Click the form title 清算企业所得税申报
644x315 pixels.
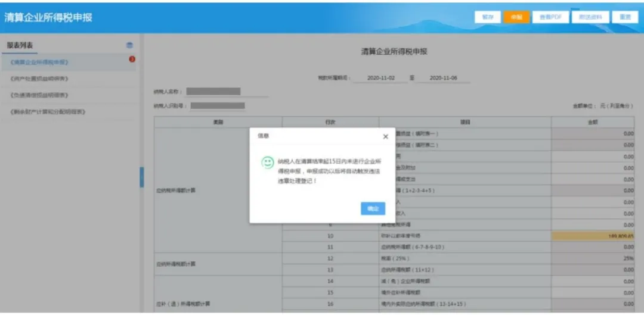[x=394, y=52]
